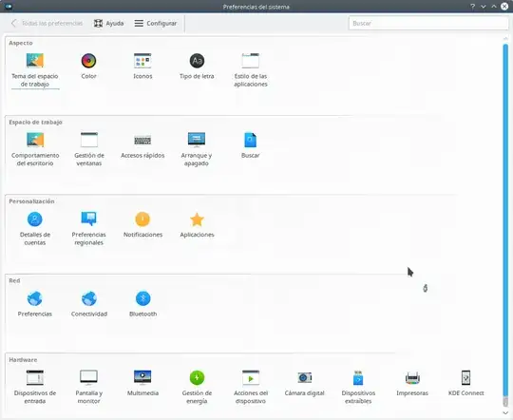Open the Aplicaciones star icon module

(197, 224)
